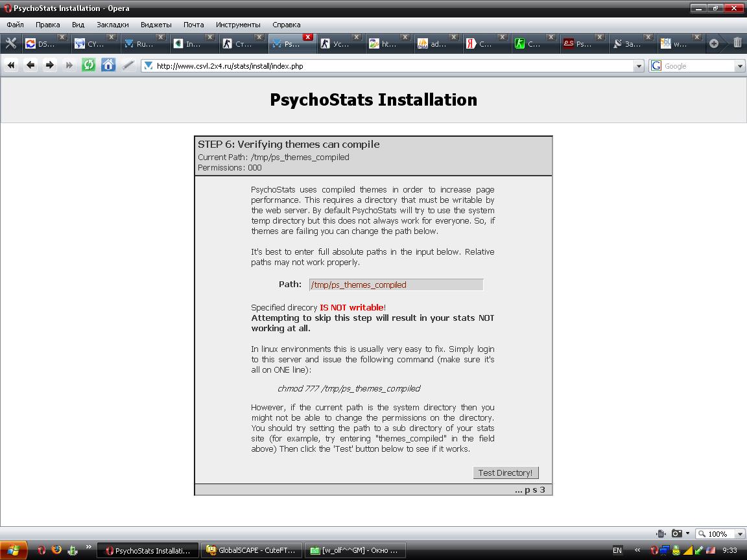
Task: Click the site favicon in address bar
Action: tap(148, 65)
